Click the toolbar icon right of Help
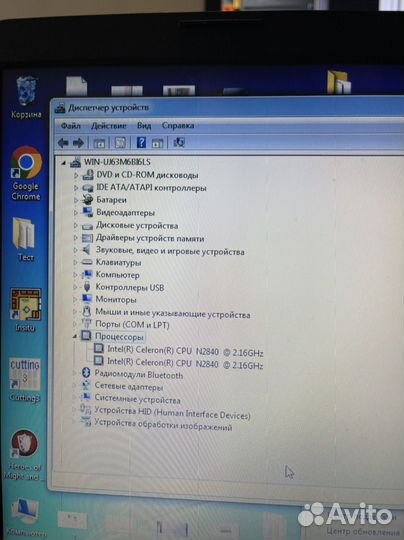The width and height of the screenshot is (404, 540). click(157, 143)
